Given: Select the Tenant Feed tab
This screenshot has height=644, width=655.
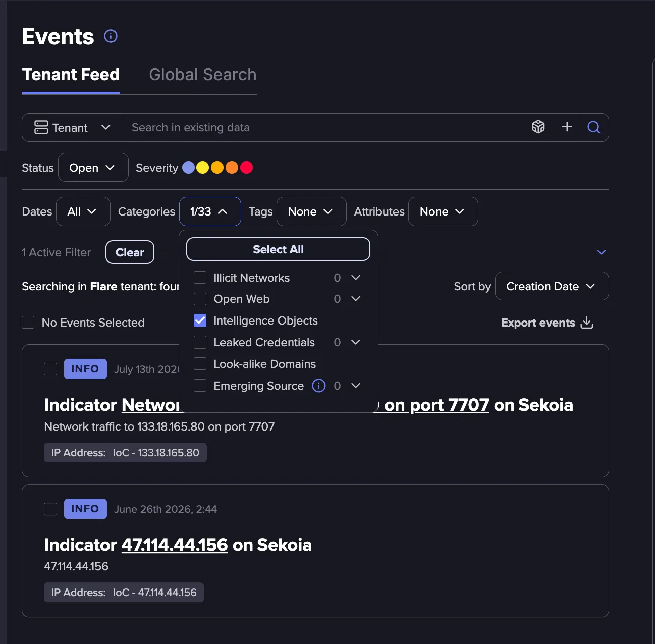Looking at the screenshot, I should (71, 75).
